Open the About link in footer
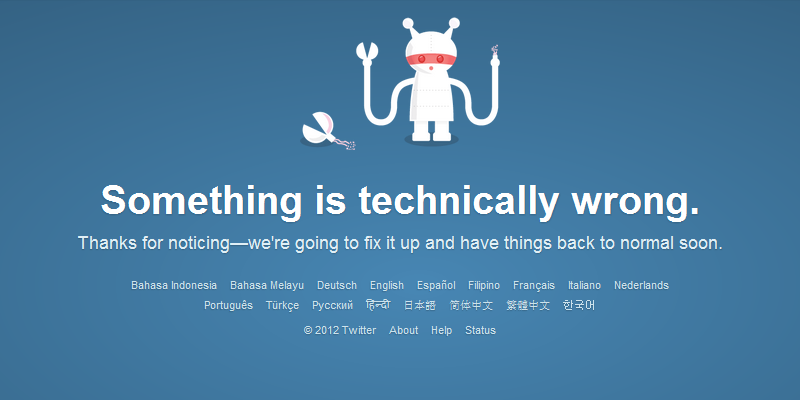Viewport: 800px width, 400px height. (404, 330)
